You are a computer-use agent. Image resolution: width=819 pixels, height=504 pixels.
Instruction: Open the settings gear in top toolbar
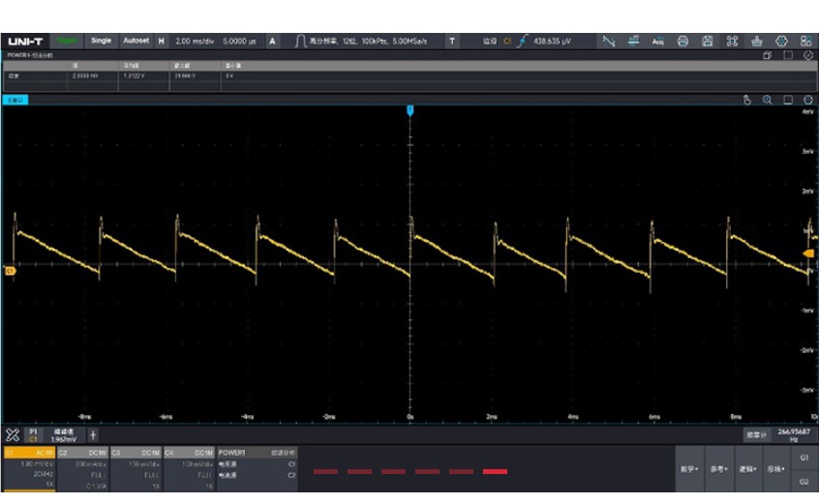[782, 41]
